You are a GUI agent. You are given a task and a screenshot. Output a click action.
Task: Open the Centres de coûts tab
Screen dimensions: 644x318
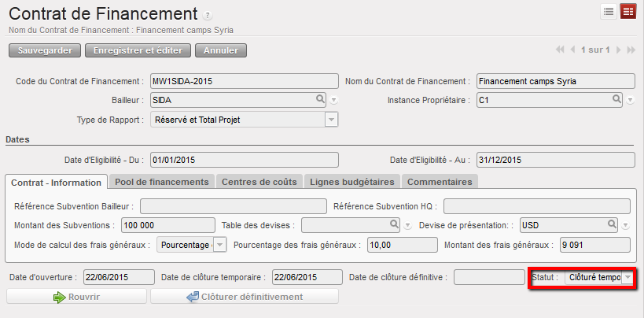coord(259,182)
